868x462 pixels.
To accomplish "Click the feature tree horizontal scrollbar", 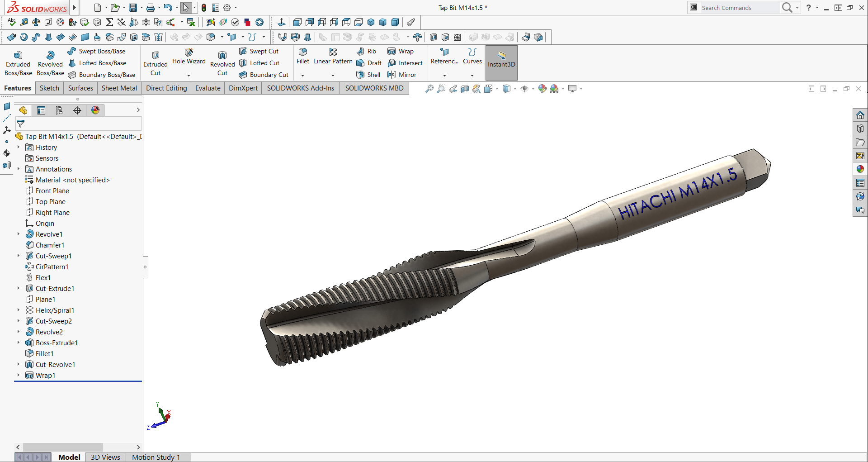I will (x=63, y=447).
